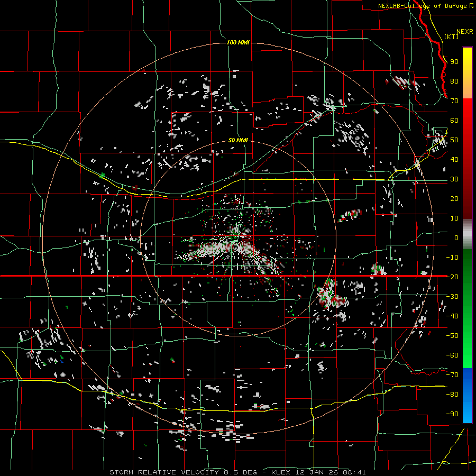Click the "50 NMI" range ring label
The width and height of the screenshot is (476, 476).
238,140
